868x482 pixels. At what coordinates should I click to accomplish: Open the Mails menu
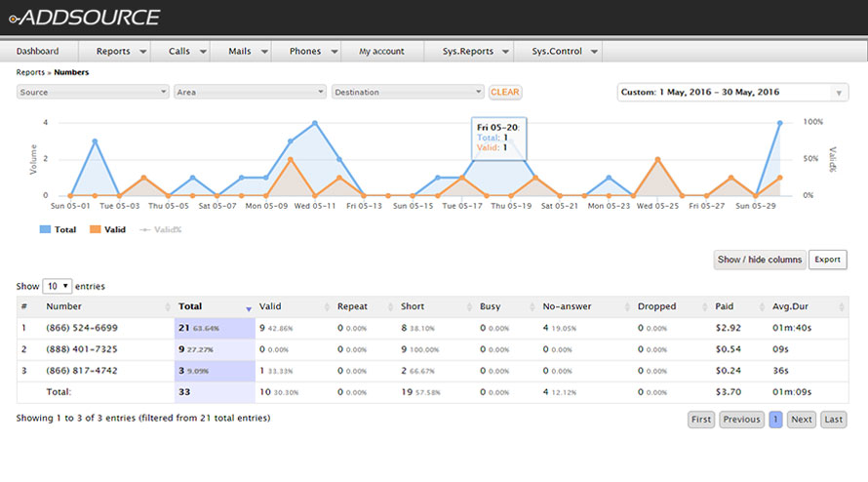pyautogui.click(x=240, y=51)
